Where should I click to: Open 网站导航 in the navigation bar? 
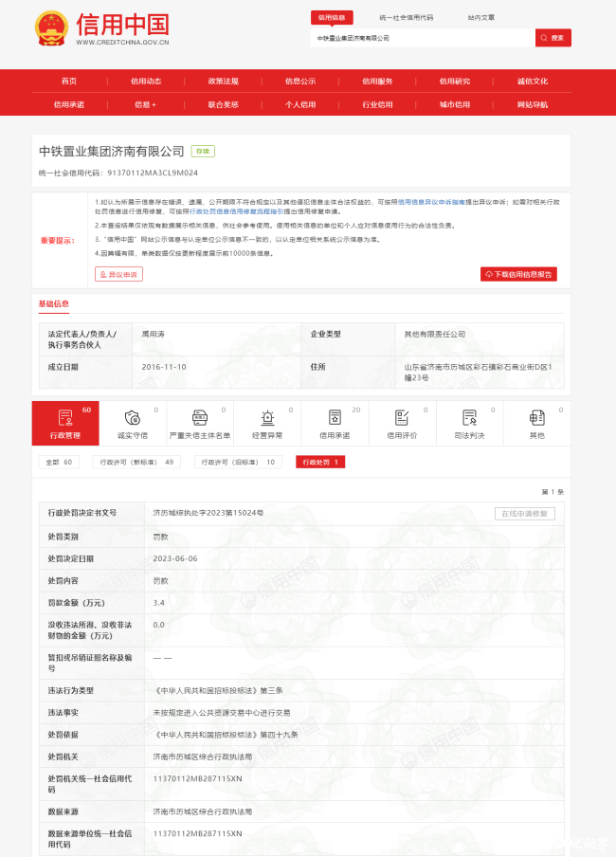533,104
